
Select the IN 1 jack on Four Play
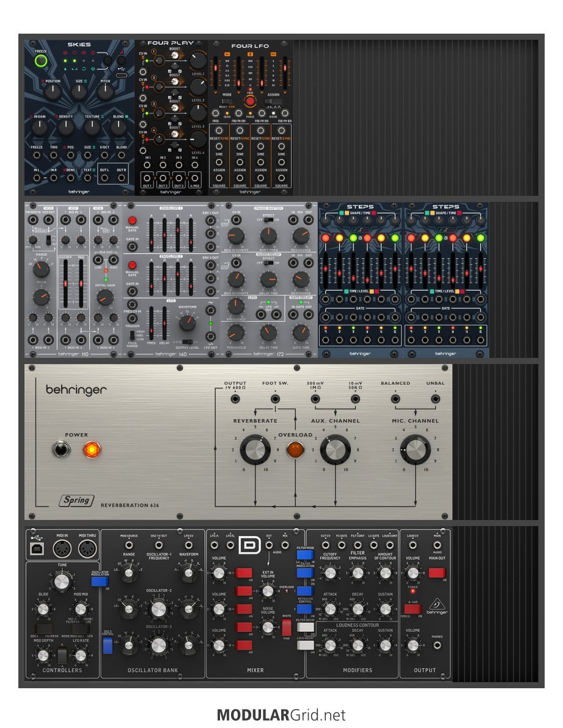(147, 165)
